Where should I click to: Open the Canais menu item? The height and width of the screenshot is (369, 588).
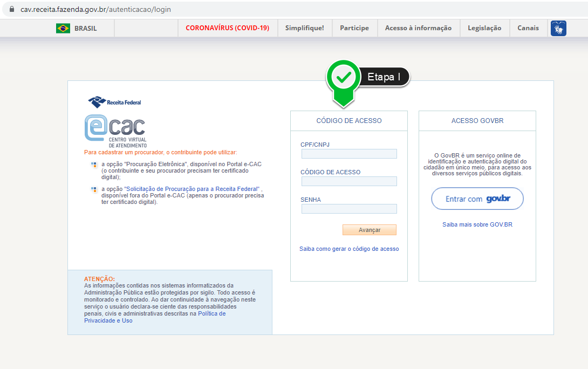pyautogui.click(x=528, y=28)
